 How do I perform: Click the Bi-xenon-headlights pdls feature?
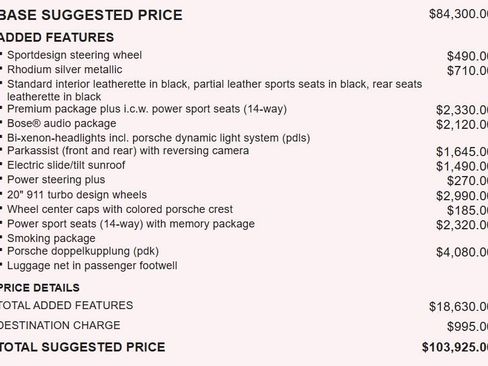pyautogui.click(x=158, y=138)
